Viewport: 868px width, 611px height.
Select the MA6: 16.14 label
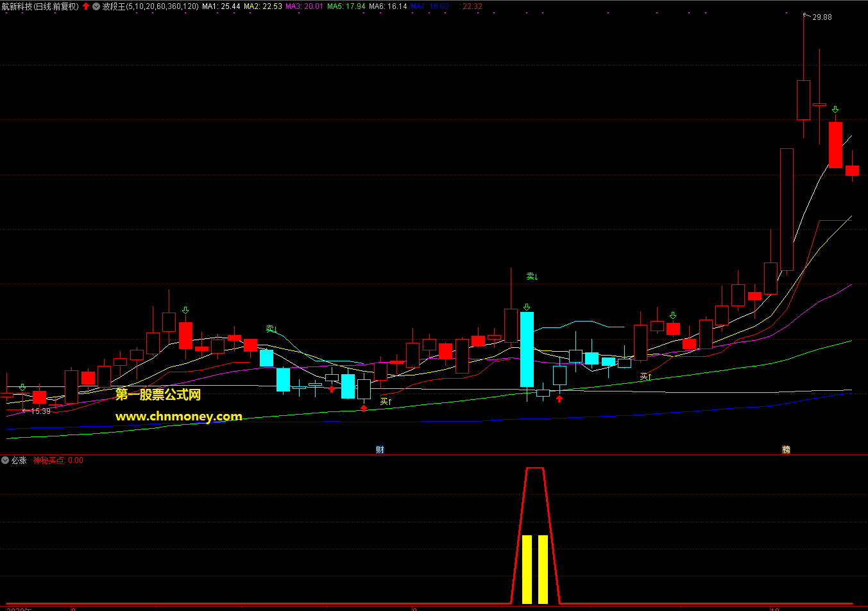388,6
